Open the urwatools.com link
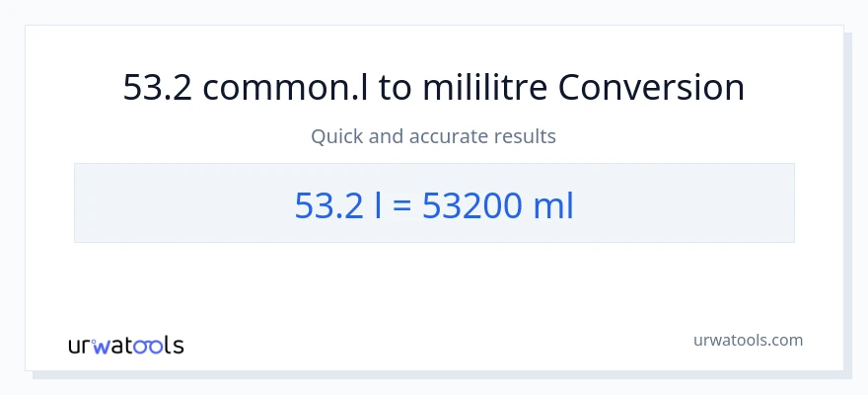868x395 pixels. [x=748, y=341]
